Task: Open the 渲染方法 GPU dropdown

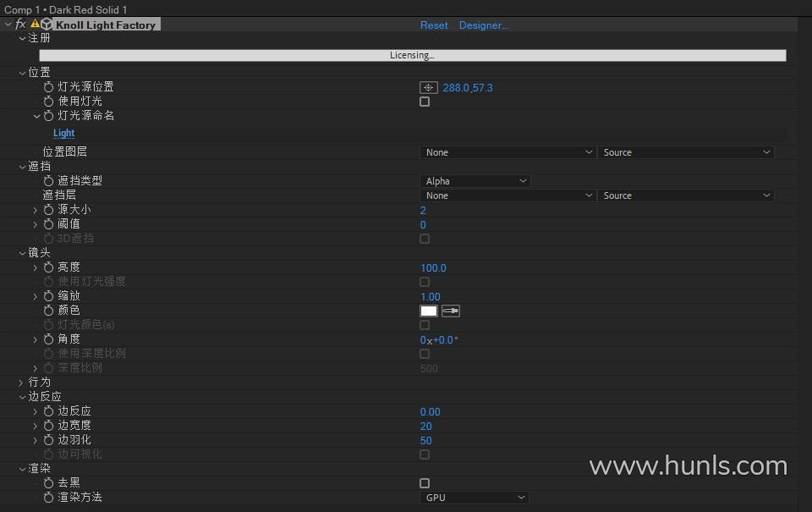Action: coord(474,498)
